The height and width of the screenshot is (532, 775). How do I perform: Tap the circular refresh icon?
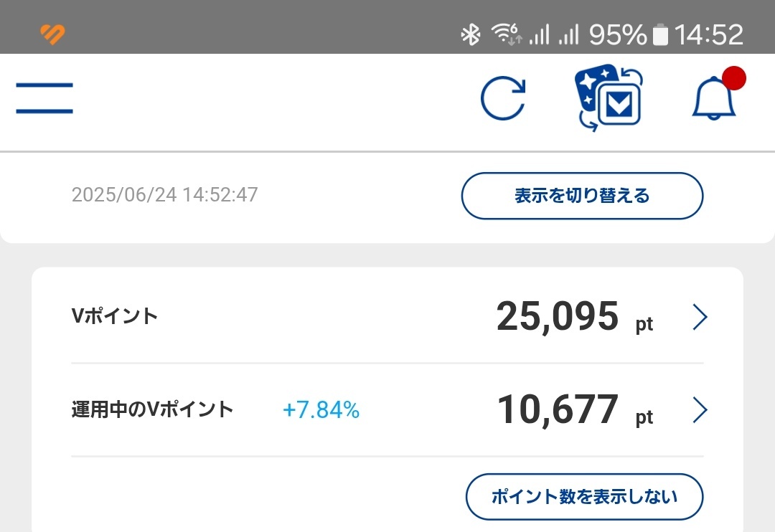point(502,98)
